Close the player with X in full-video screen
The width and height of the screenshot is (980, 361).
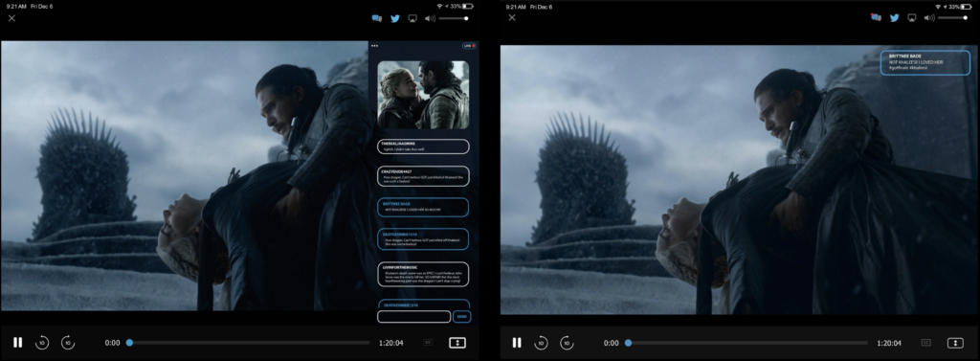512,17
